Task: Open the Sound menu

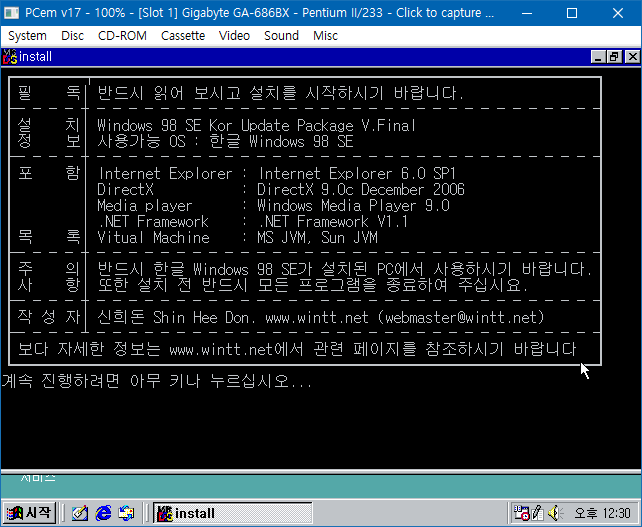Action: tap(281, 36)
